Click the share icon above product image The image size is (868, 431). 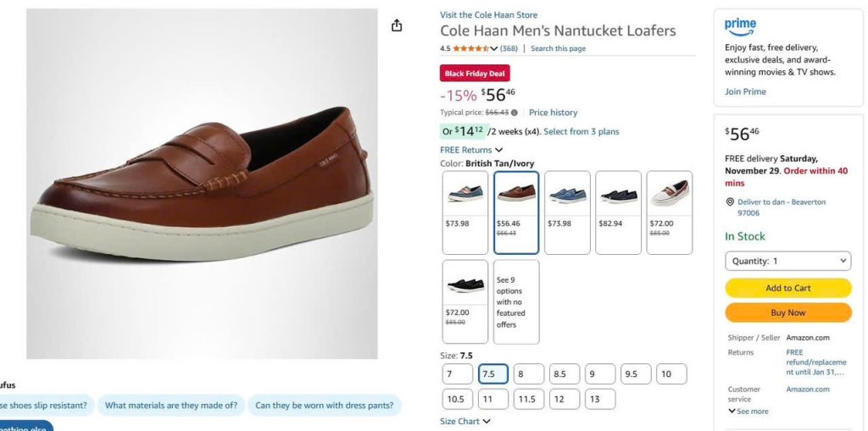tap(397, 25)
